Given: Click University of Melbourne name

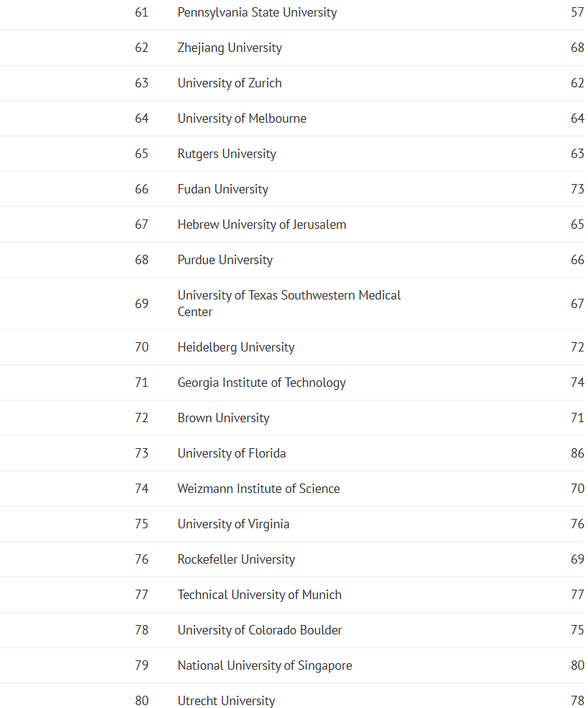Looking at the screenshot, I should (x=242, y=118).
